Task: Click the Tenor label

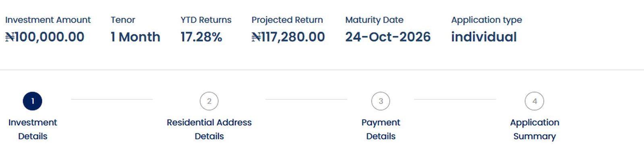Action: [123, 20]
